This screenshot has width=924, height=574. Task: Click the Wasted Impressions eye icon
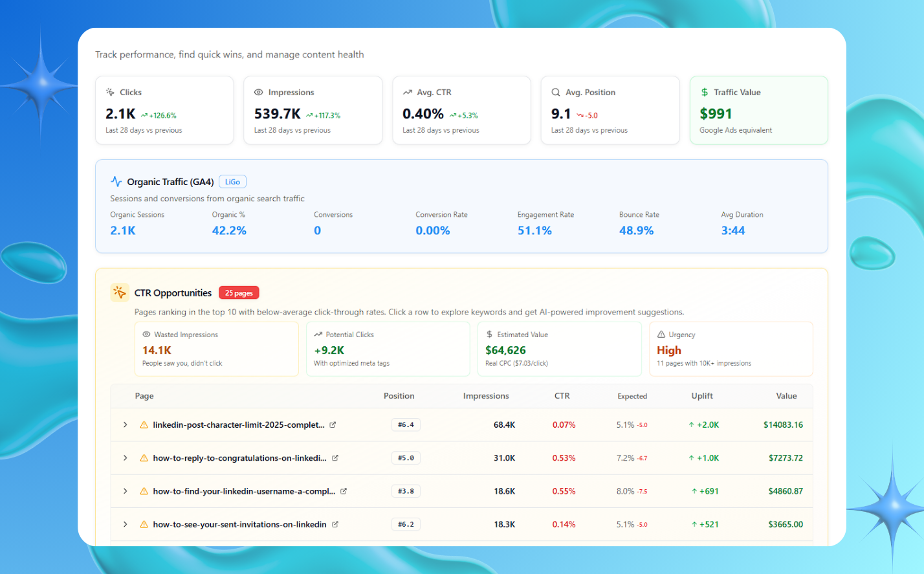tap(146, 335)
